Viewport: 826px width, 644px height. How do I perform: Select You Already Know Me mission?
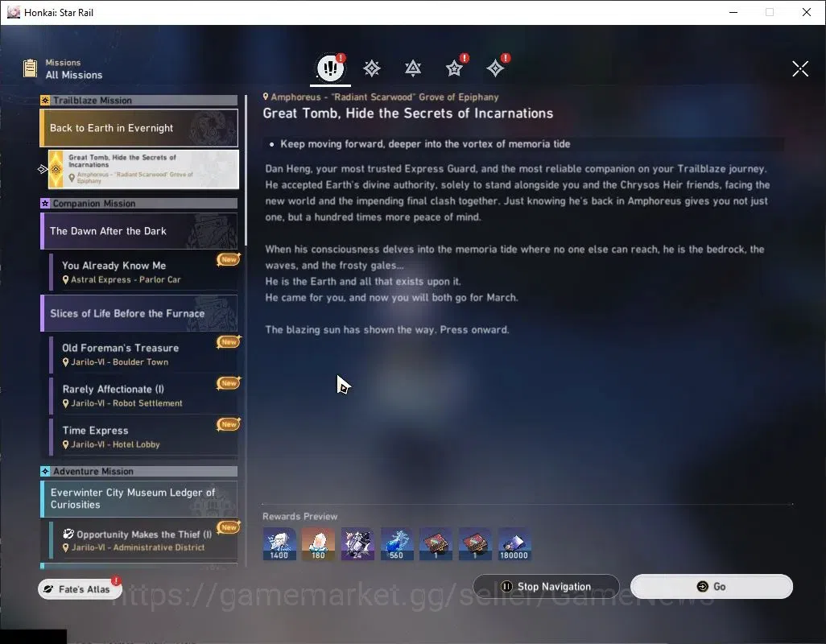click(143, 272)
